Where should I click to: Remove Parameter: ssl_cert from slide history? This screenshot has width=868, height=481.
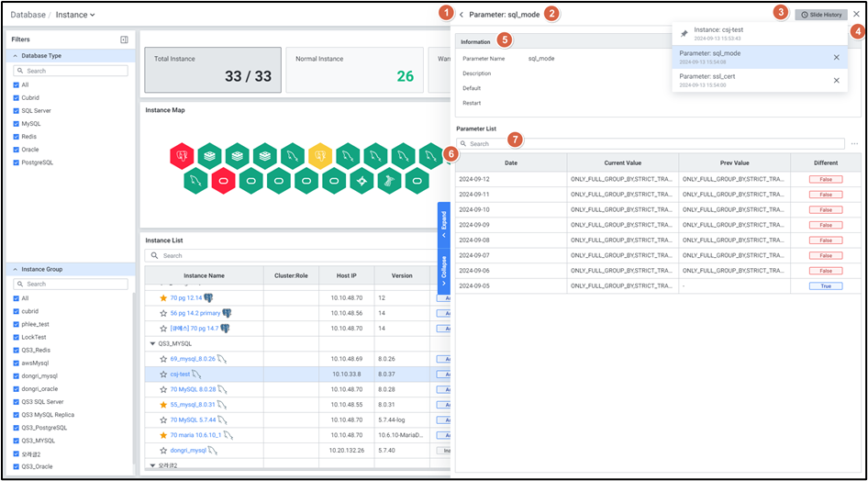[836, 80]
